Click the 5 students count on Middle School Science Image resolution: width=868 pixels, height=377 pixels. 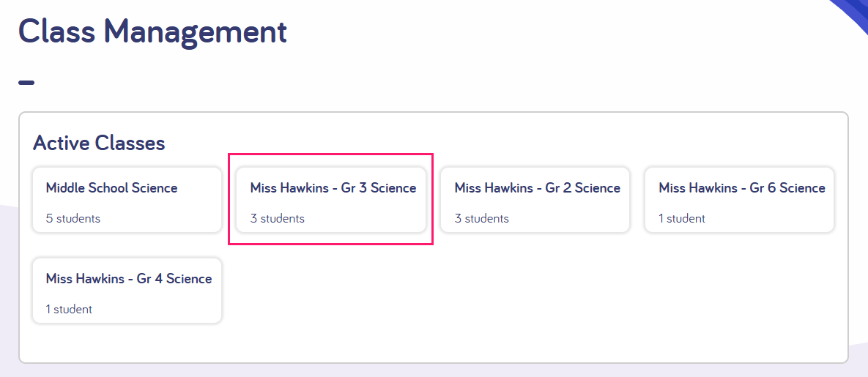(73, 219)
